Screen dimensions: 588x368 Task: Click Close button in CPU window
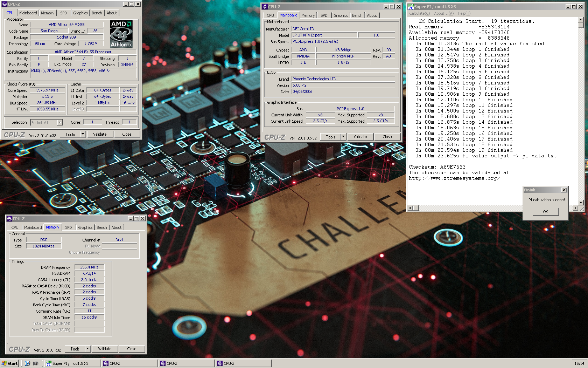pos(127,134)
